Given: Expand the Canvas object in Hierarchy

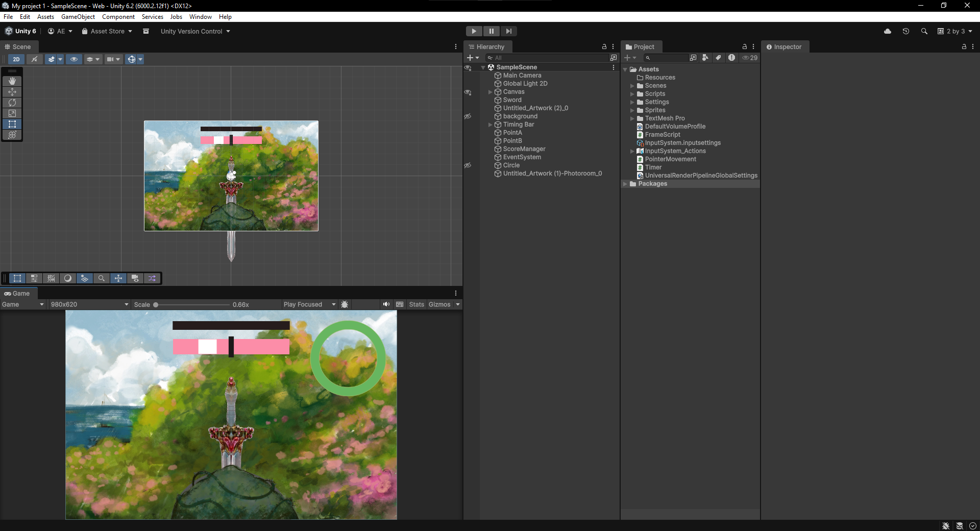Looking at the screenshot, I should click(x=491, y=92).
